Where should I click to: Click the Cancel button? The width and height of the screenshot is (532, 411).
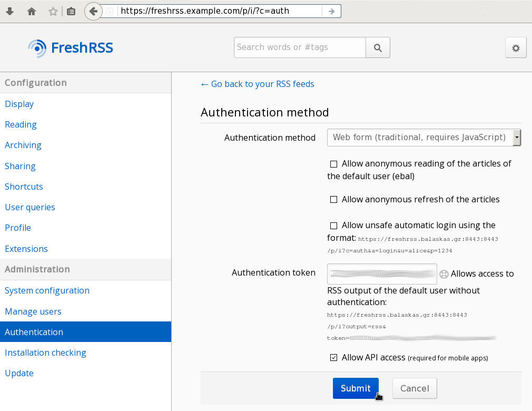coord(415,388)
